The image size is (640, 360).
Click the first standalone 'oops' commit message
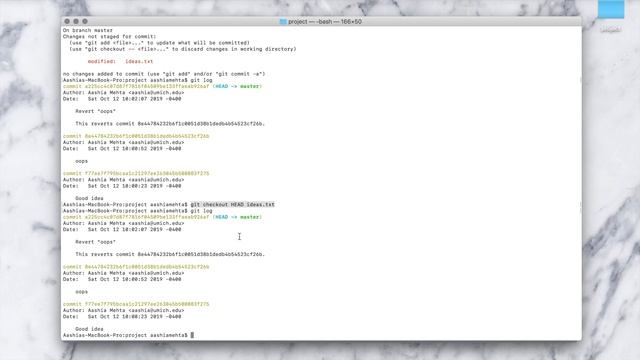point(82,161)
